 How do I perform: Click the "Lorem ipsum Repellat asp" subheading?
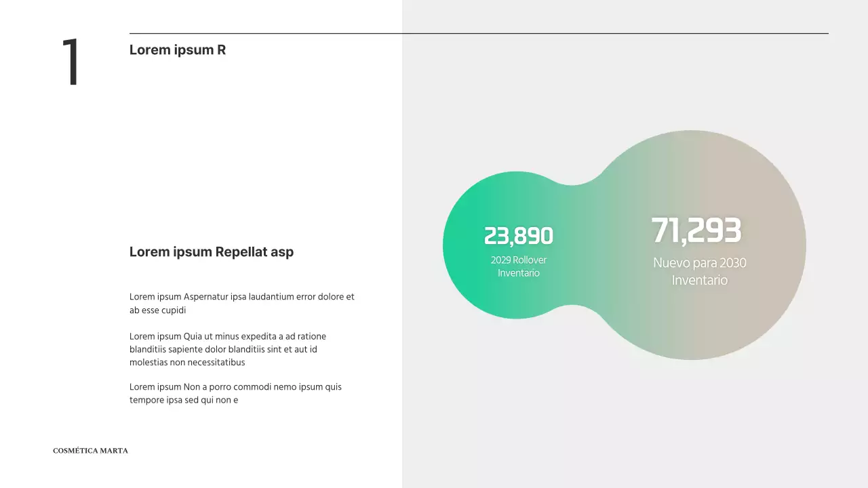click(x=212, y=252)
